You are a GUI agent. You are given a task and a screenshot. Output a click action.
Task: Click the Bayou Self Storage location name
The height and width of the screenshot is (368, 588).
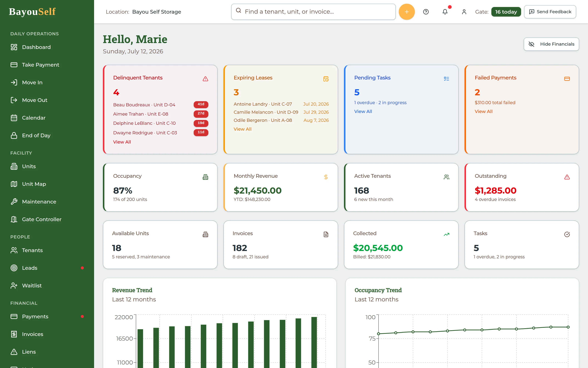point(157,12)
